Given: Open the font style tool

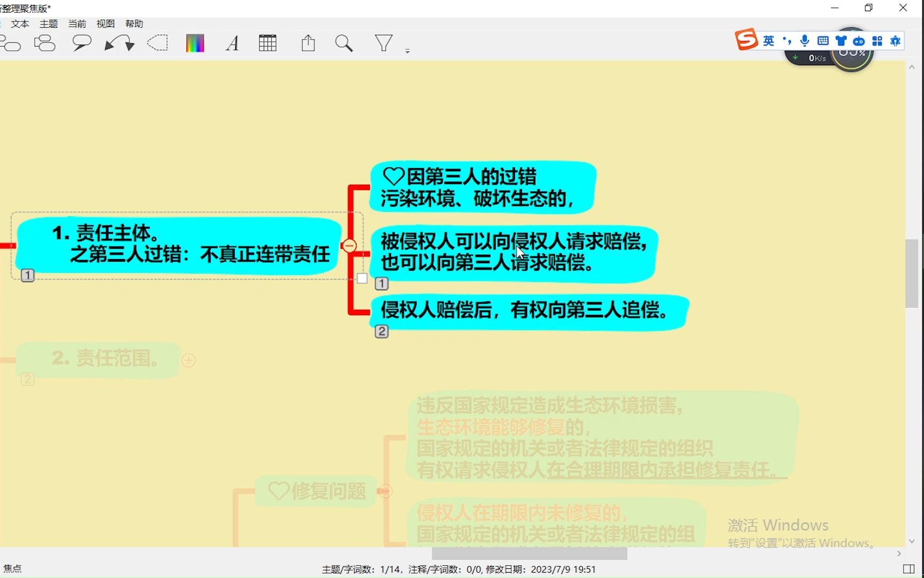Looking at the screenshot, I should [x=232, y=43].
